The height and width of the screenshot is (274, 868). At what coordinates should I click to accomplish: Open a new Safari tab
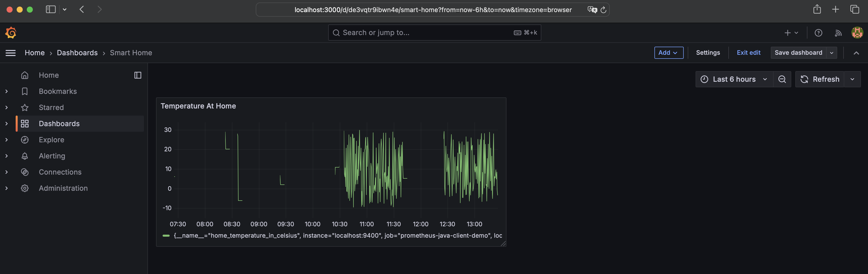835,9
